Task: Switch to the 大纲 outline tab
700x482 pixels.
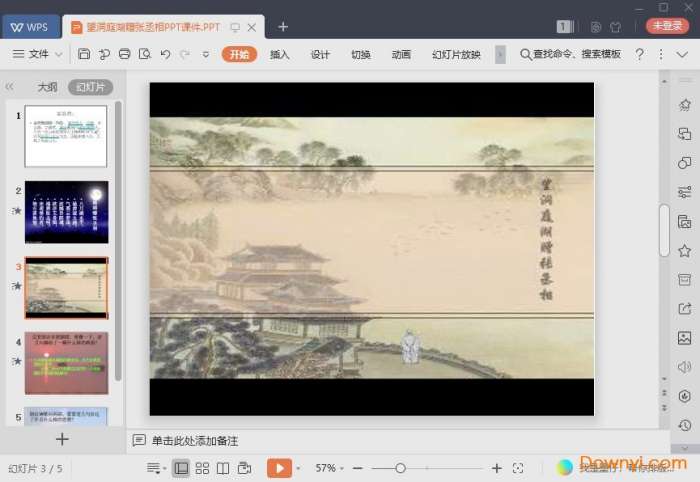Action: 47,87
